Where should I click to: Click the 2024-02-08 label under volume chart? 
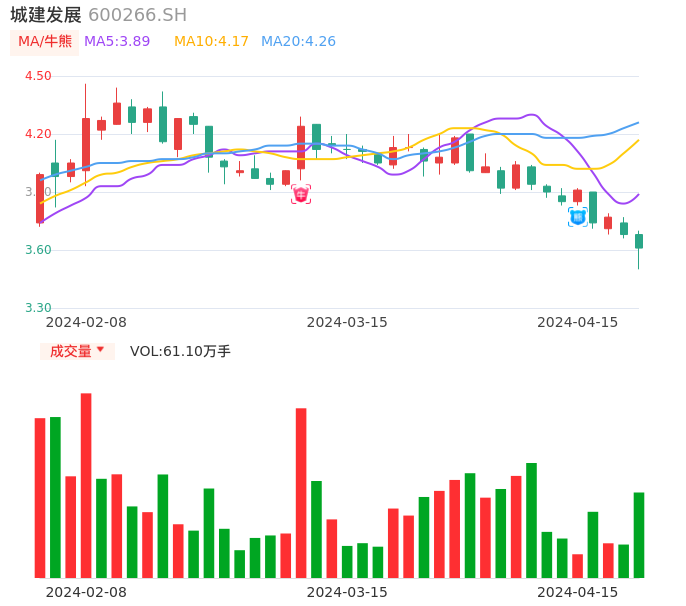86,592
